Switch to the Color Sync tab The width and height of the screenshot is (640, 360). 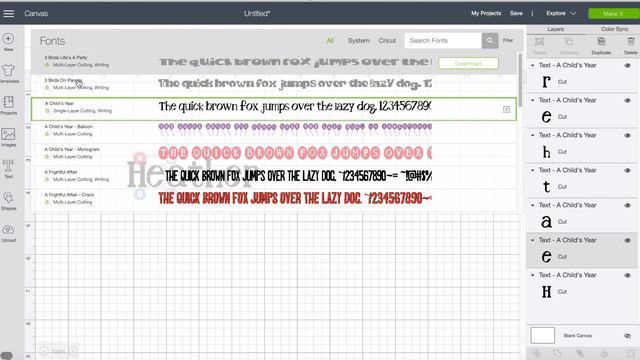[x=614, y=29]
